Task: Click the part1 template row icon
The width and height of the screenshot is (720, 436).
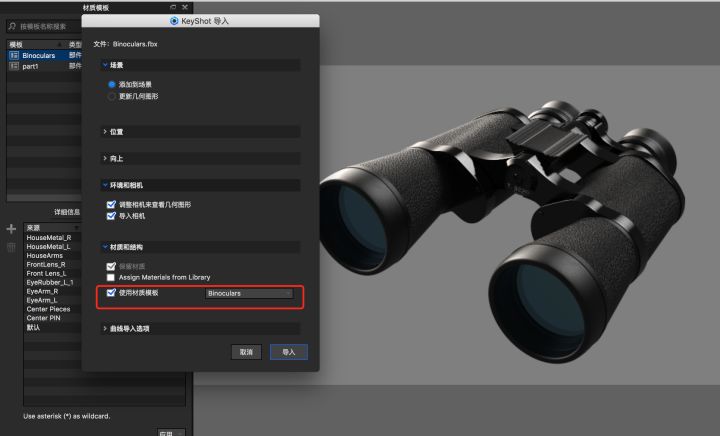Action: (14, 66)
